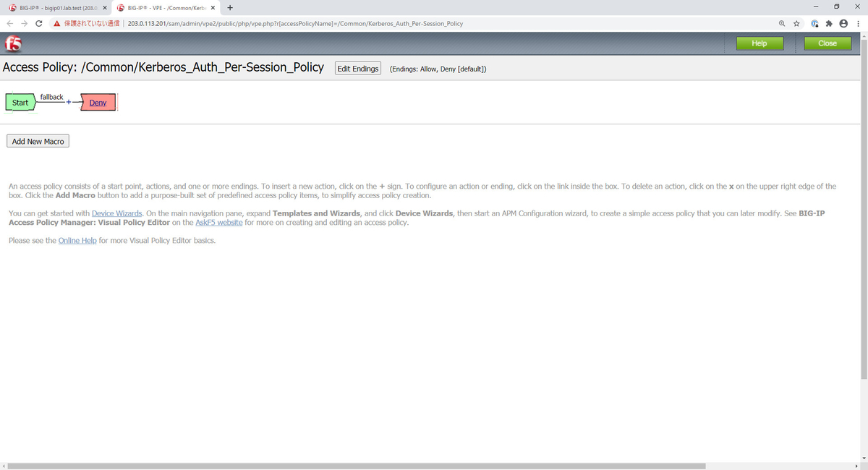The height and width of the screenshot is (470, 868).
Task: Open the Chrome profile avatar icon
Action: point(843,23)
